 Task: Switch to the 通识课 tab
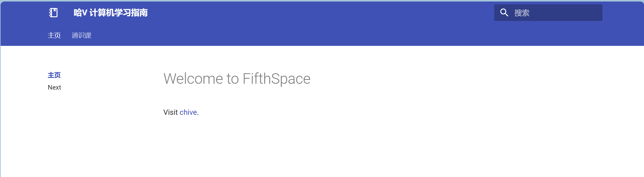(82, 35)
